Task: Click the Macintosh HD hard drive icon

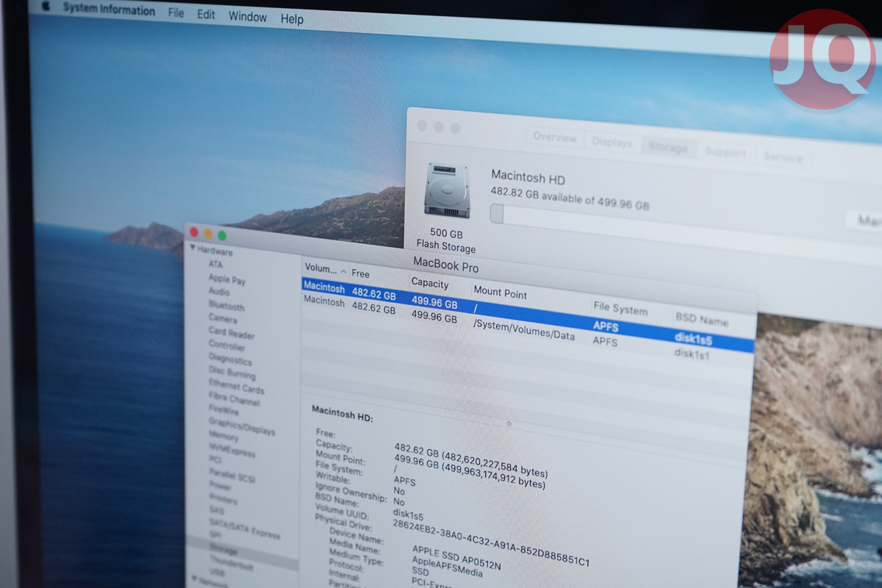Action: click(x=447, y=190)
